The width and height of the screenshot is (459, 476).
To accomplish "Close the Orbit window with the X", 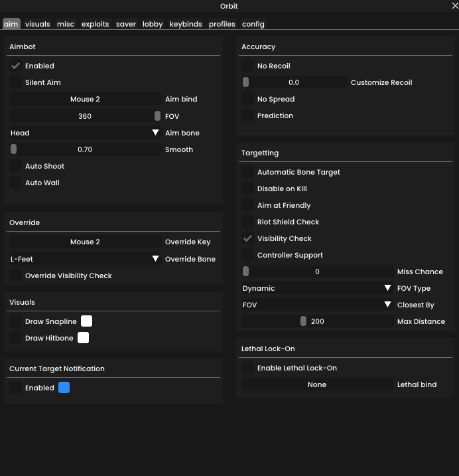I will (x=455, y=6).
